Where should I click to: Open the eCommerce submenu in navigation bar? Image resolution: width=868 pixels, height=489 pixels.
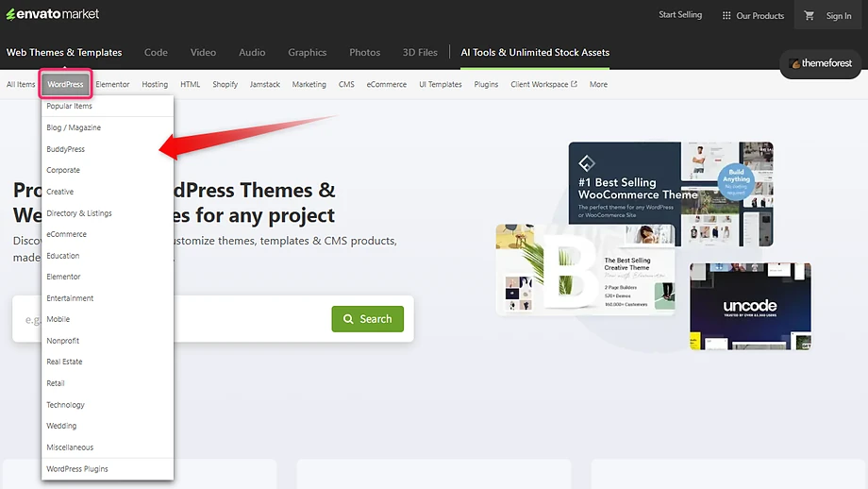pyautogui.click(x=387, y=84)
